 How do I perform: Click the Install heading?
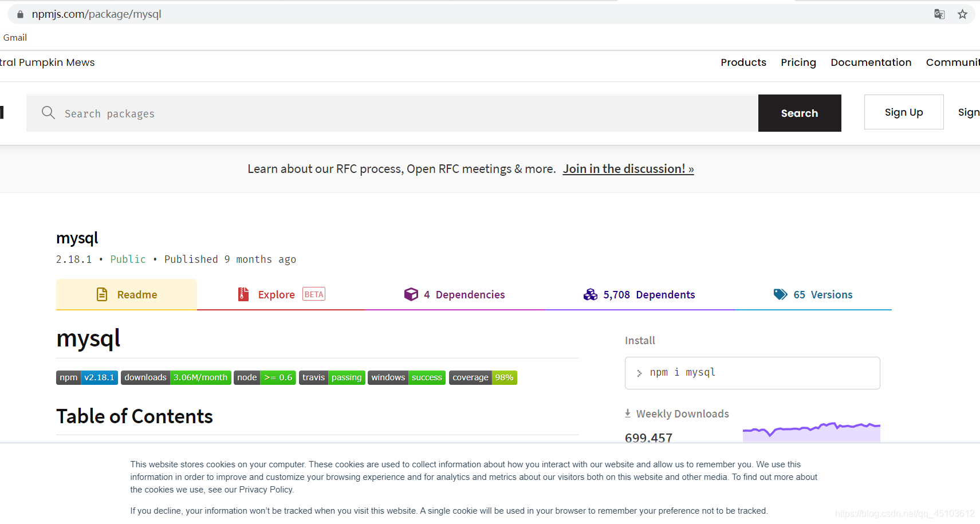pyautogui.click(x=640, y=341)
